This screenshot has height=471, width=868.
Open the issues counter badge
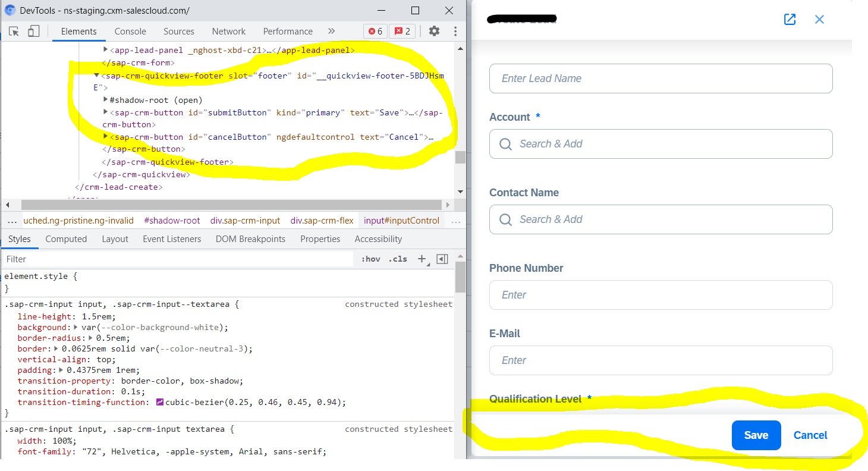(x=402, y=31)
